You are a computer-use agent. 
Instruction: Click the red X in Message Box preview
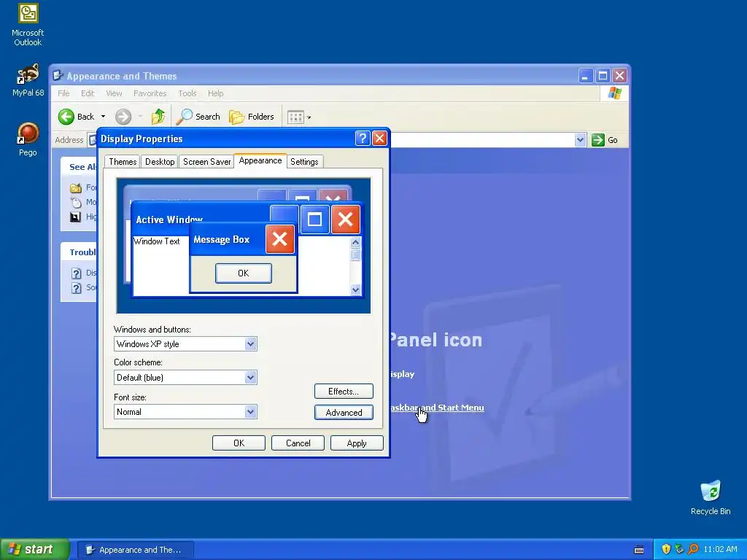279,239
